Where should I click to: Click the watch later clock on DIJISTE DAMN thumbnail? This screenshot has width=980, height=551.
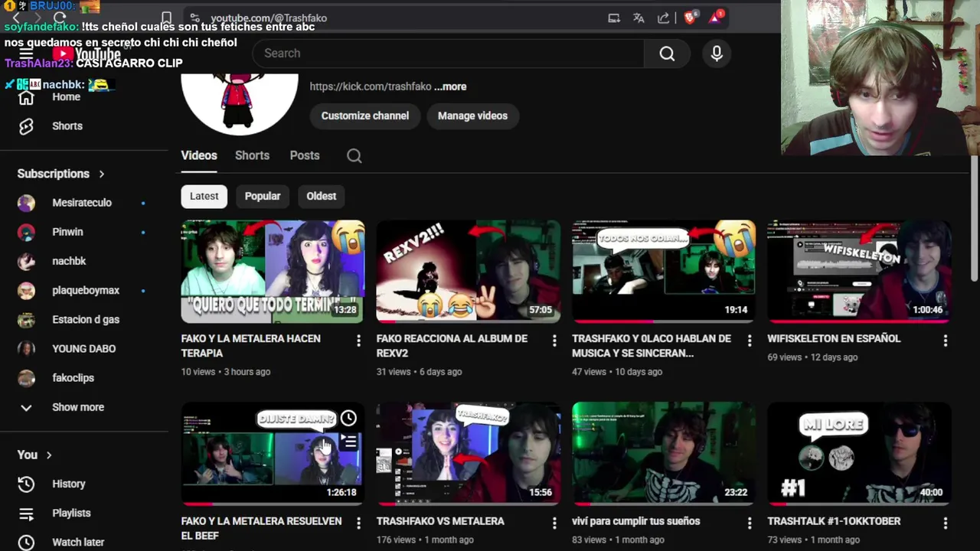[x=348, y=418]
